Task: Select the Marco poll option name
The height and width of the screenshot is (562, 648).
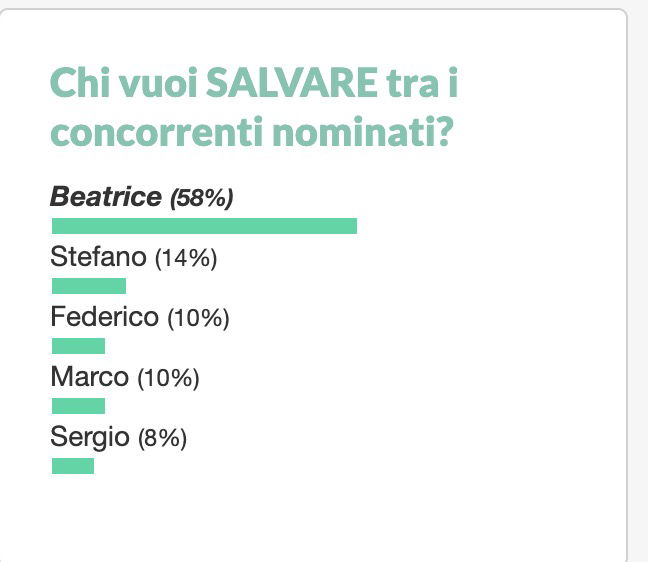Action: click(90, 377)
